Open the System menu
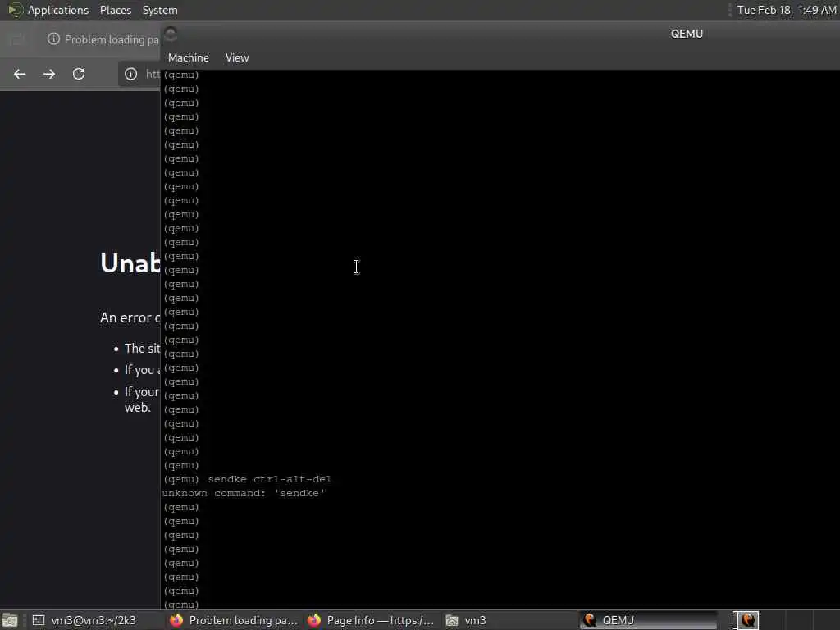This screenshot has height=630, width=840. coord(160,10)
